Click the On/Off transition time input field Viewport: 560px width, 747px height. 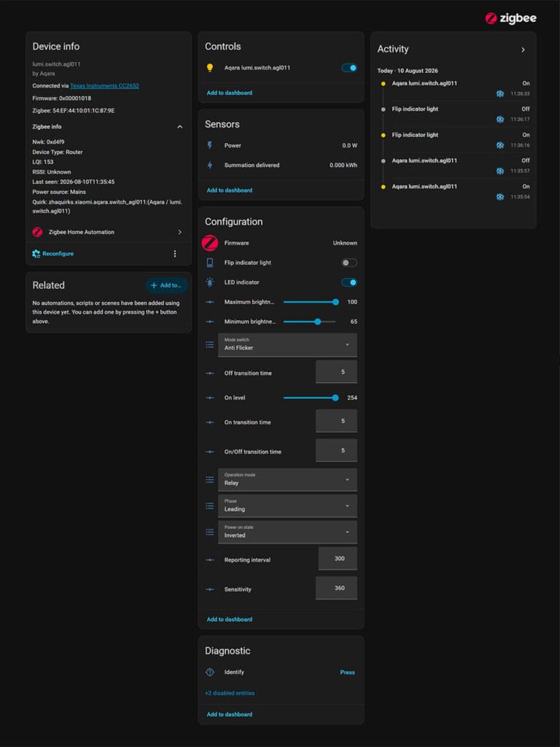point(337,450)
